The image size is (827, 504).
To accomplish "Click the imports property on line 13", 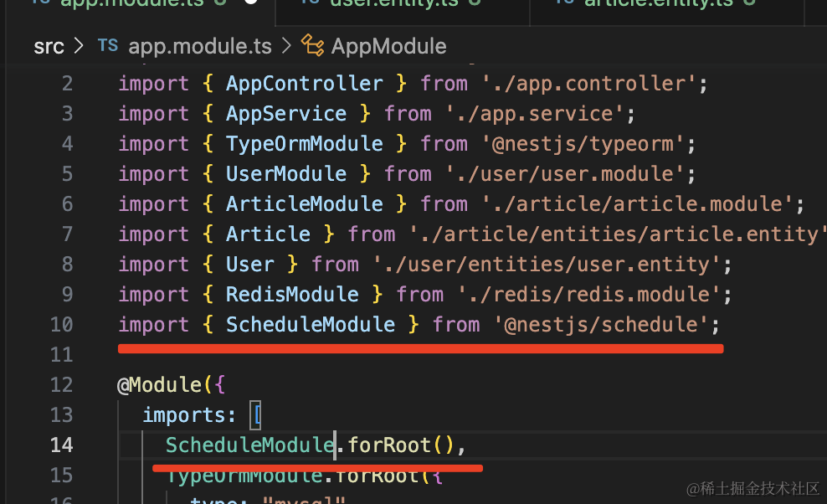I will tap(184, 415).
